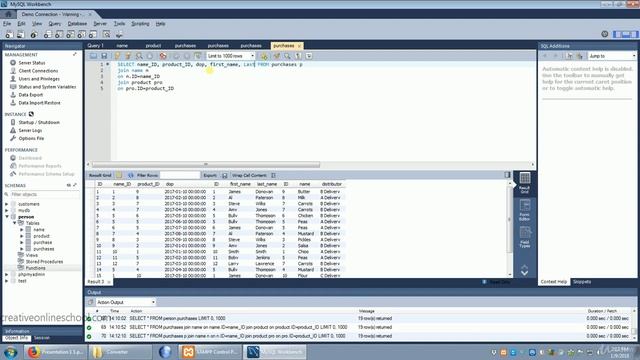Open Workbench preferences gear icon at top right

(x=604, y=34)
